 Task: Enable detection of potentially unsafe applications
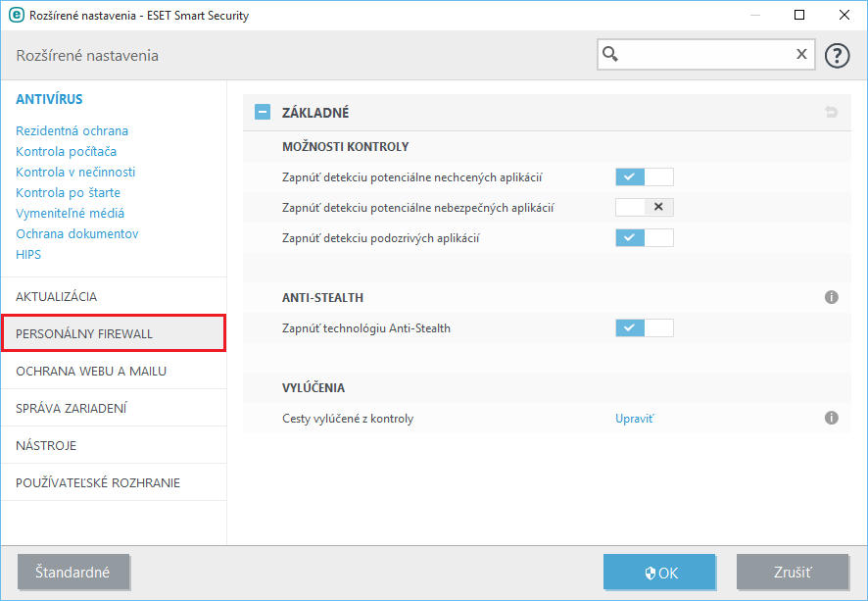coord(644,207)
